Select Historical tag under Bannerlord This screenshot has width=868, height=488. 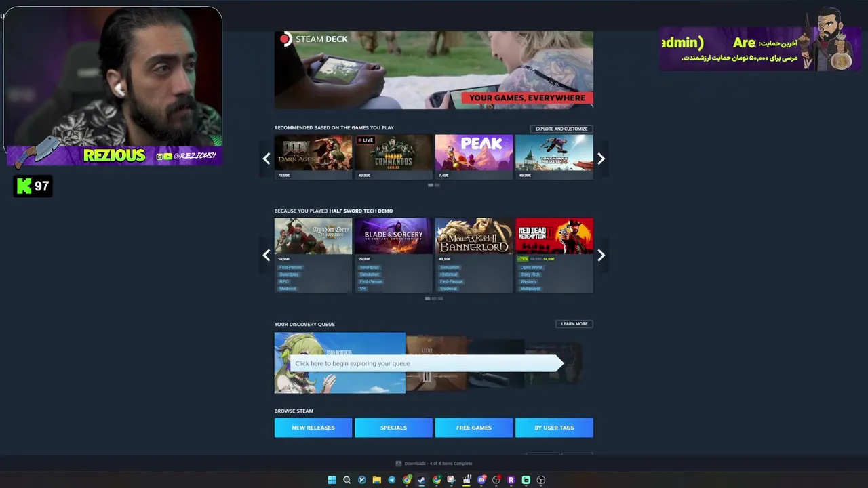[449, 274]
